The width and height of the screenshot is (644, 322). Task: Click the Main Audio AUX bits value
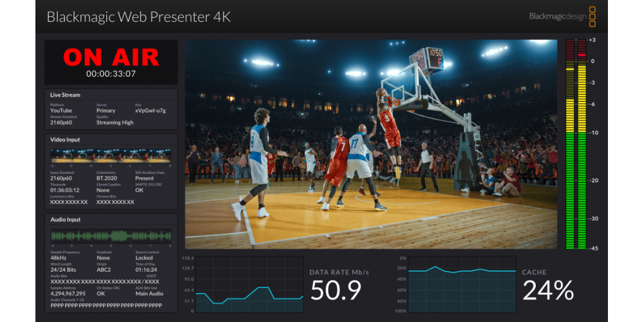click(149, 294)
